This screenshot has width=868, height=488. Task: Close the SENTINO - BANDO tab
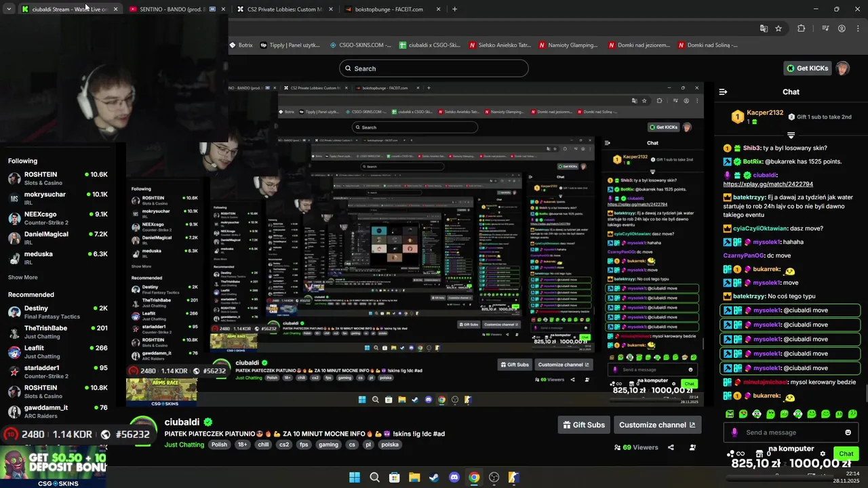(x=223, y=9)
